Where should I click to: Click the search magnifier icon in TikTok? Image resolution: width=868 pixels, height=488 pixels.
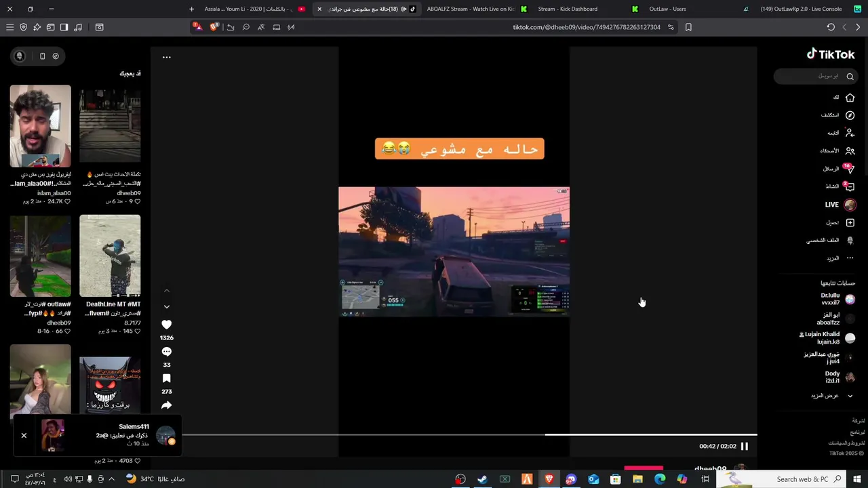tap(850, 77)
